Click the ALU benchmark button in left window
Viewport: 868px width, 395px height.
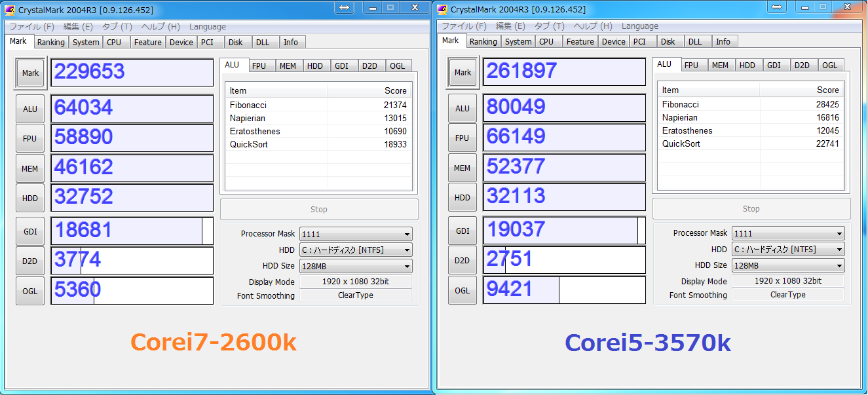tap(30, 109)
